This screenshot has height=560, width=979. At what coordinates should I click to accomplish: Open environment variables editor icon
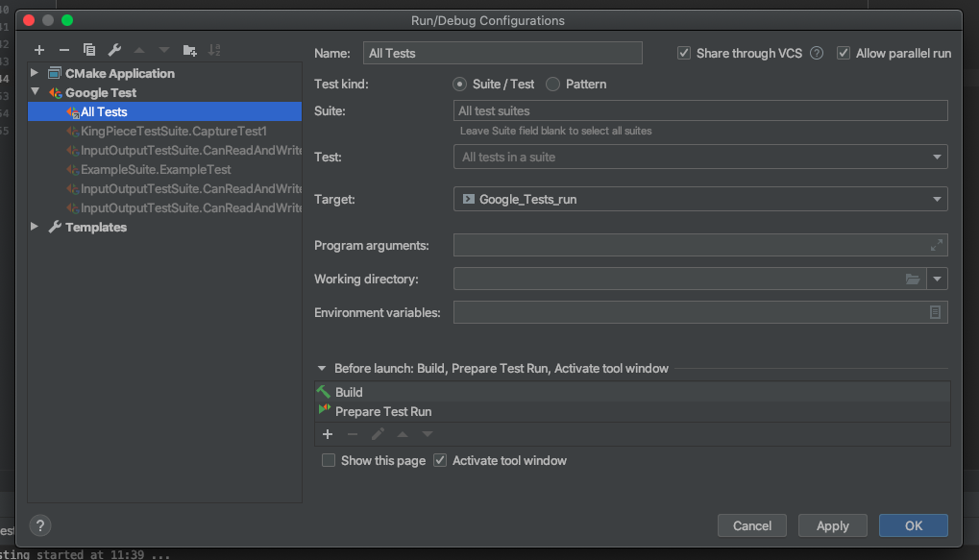[x=935, y=312]
